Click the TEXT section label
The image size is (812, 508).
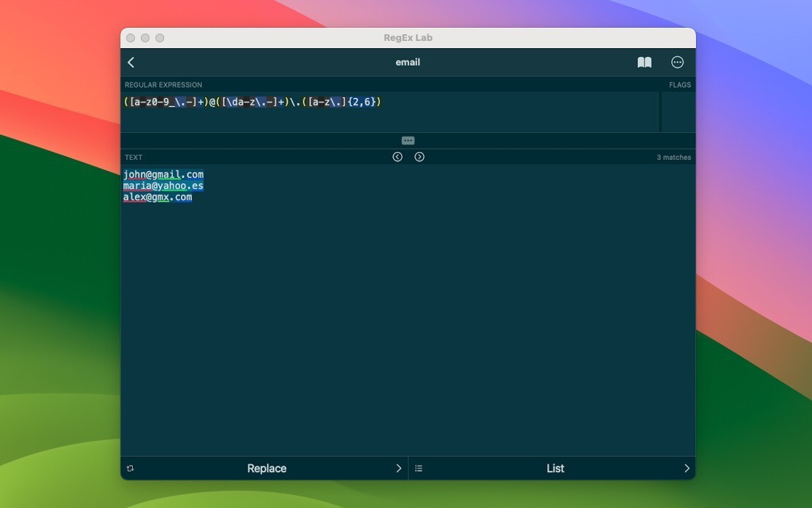click(x=134, y=157)
